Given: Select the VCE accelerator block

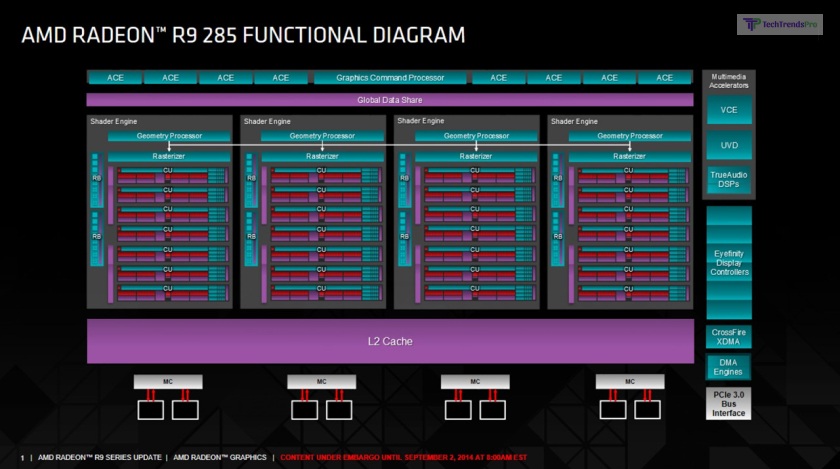Looking at the screenshot, I should click(729, 110).
